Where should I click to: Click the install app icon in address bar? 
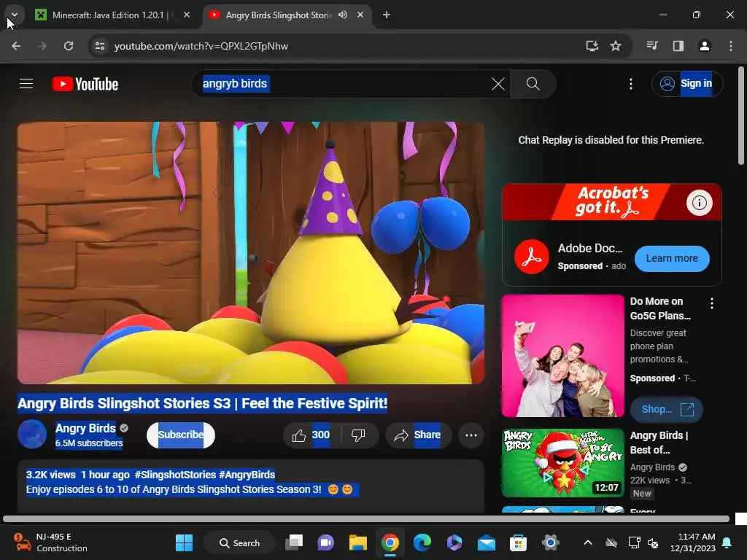[x=592, y=46]
